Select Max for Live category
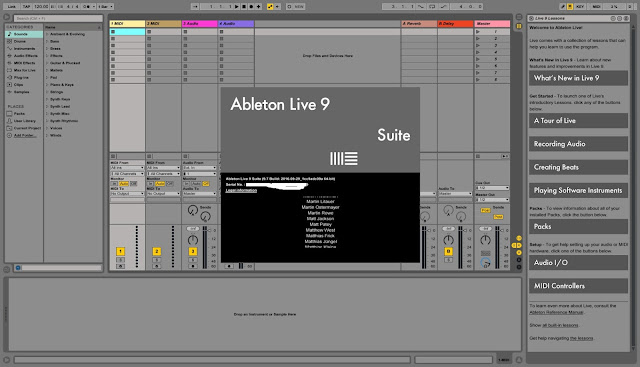This screenshot has height=367, width=640. click(x=24, y=70)
